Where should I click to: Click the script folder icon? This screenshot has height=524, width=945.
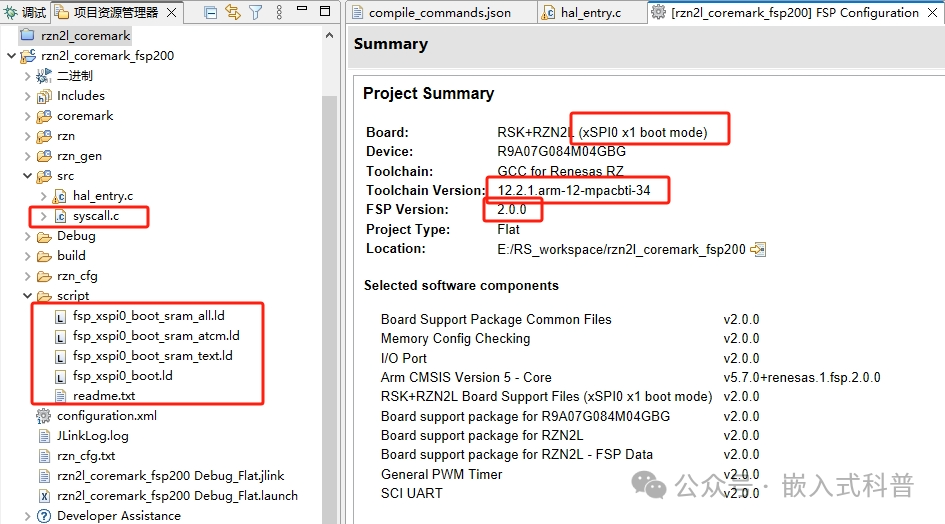43,296
